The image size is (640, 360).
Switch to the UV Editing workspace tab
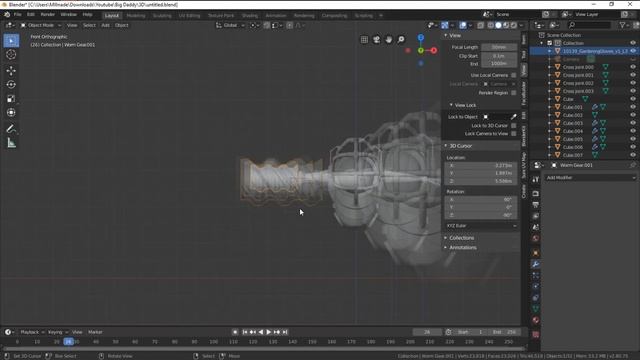coord(189,16)
